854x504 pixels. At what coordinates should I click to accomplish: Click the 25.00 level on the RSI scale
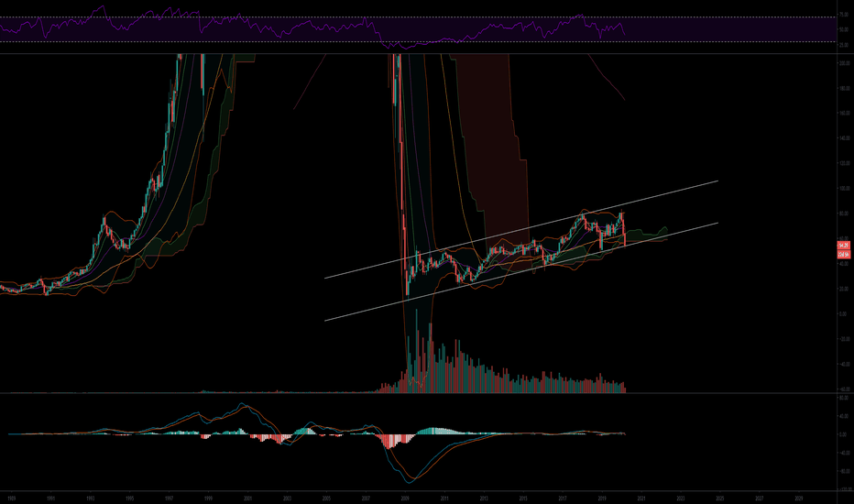tap(844, 45)
